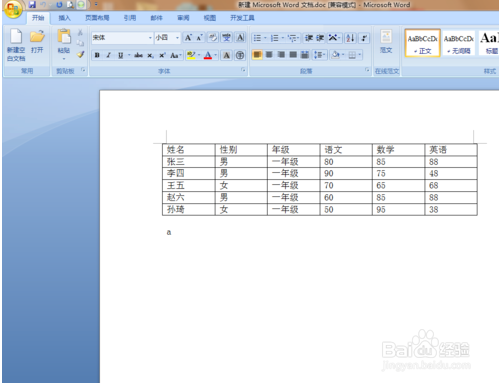Show or hide paragraph marks
Image resolution: width=499 pixels, height=383 pixels.
[x=364, y=38]
